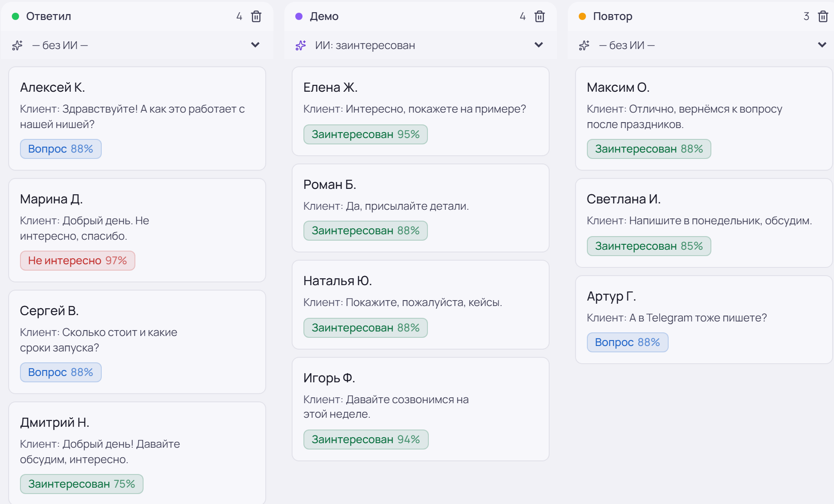Click purple status dot beside Демо
The width and height of the screenshot is (834, 504).
click(299, 16)
